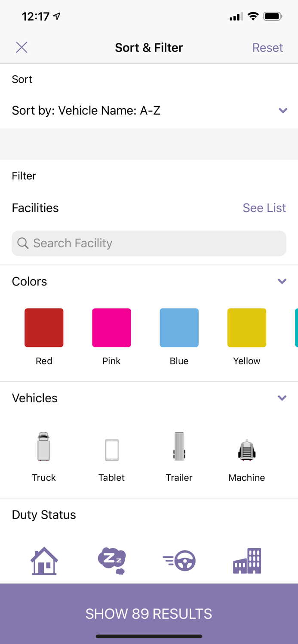Collapse the Colors section

pos(282,281)
